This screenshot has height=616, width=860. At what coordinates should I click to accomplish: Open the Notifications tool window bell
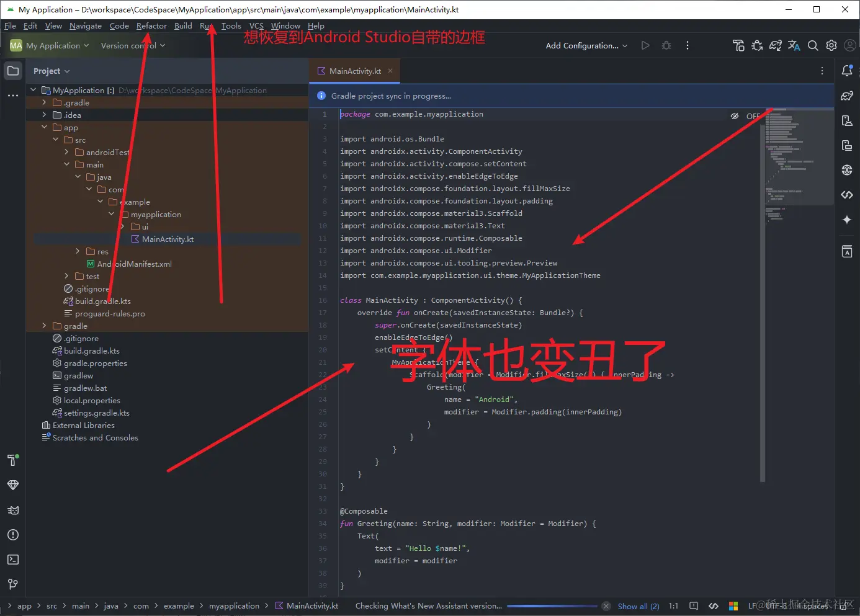point(847,71)
